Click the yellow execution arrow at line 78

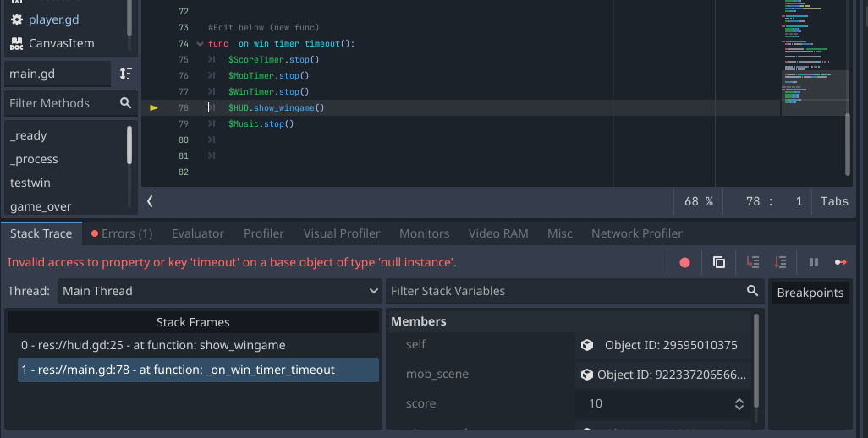154,108
